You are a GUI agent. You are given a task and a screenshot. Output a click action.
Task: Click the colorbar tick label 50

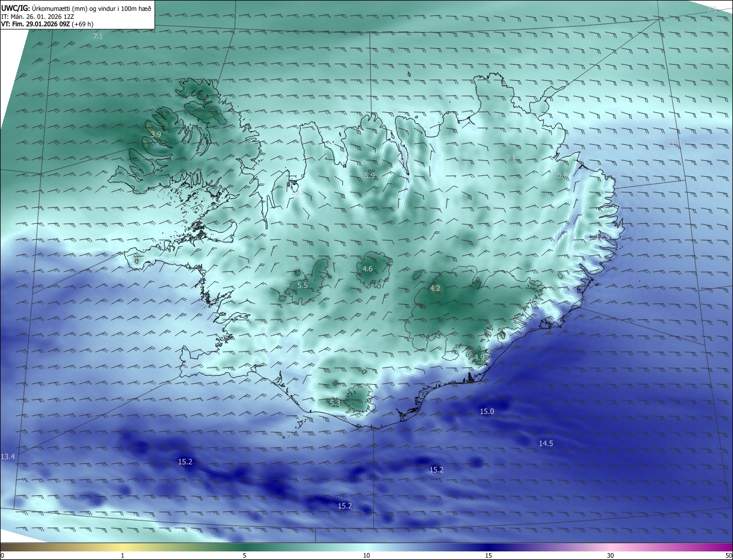point(728,556)
